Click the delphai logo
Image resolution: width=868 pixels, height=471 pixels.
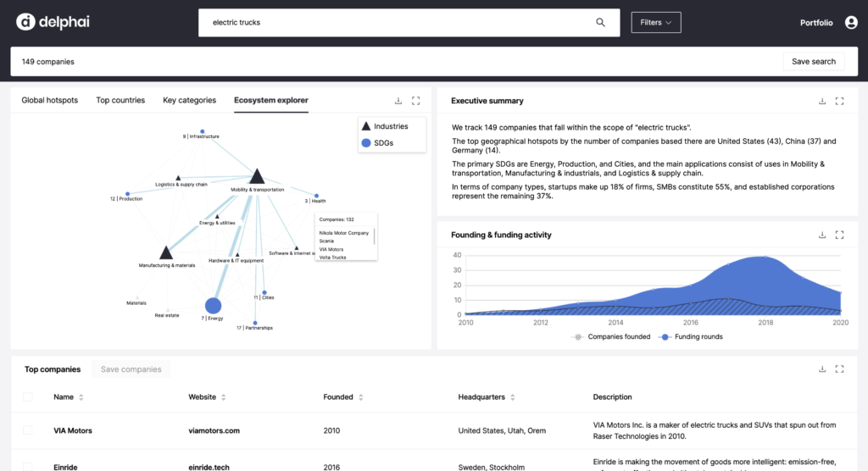(53, 22)
